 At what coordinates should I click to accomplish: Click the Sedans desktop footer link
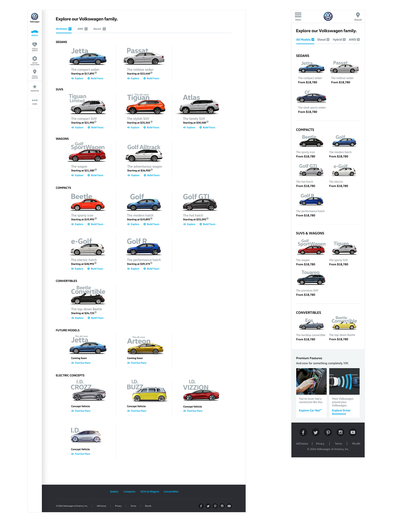coord(114,491)
